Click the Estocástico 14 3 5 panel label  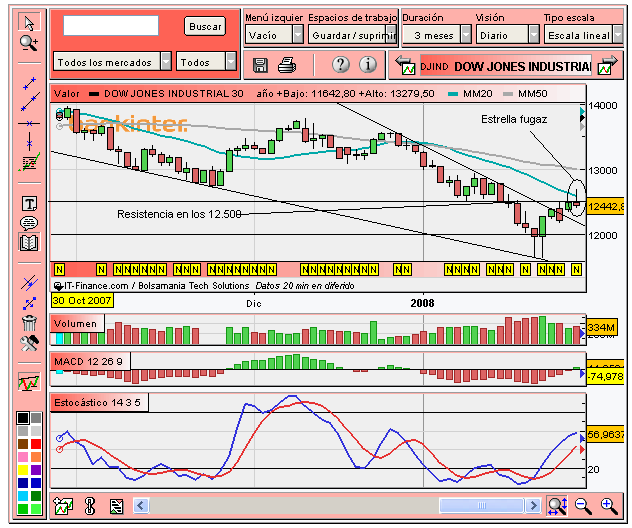click(x=98, y=402)
